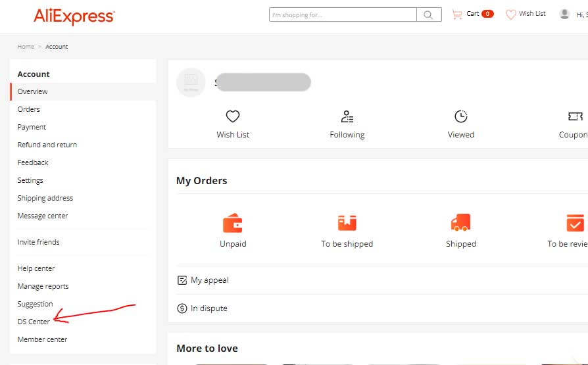
Task: Open To be shipped box icon
Action: coord(347,222)
